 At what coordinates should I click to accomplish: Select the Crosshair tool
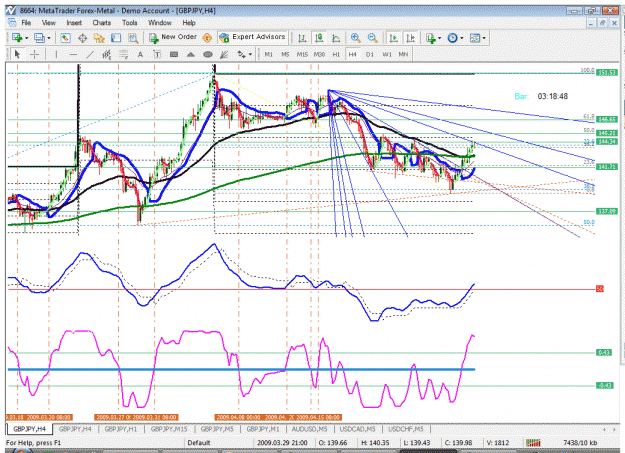pos(35,54)
